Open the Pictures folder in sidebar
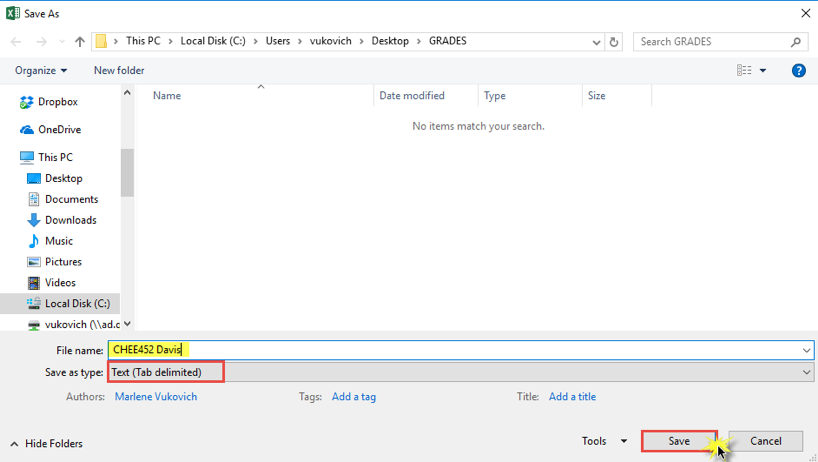818x462 pixels. pos(63,262)
